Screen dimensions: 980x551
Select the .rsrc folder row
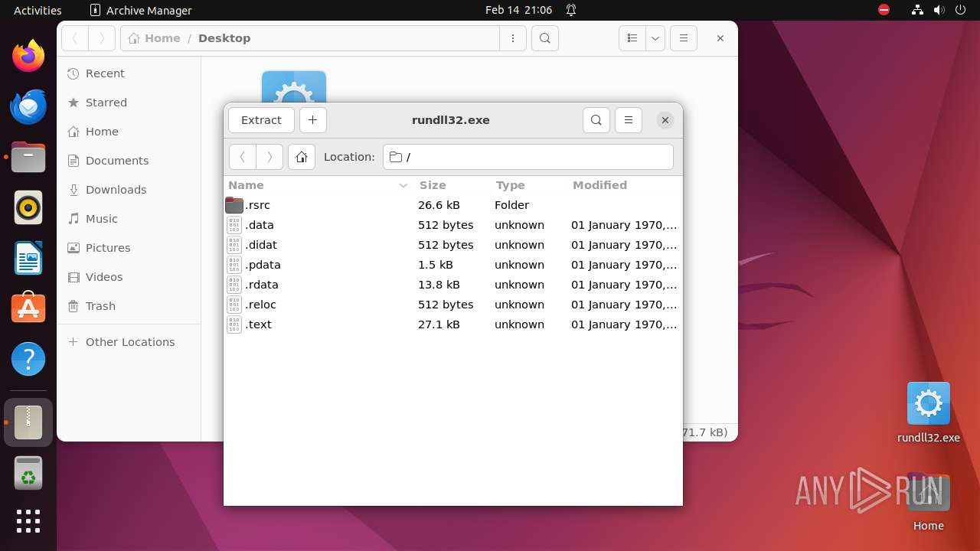(452, 205)
